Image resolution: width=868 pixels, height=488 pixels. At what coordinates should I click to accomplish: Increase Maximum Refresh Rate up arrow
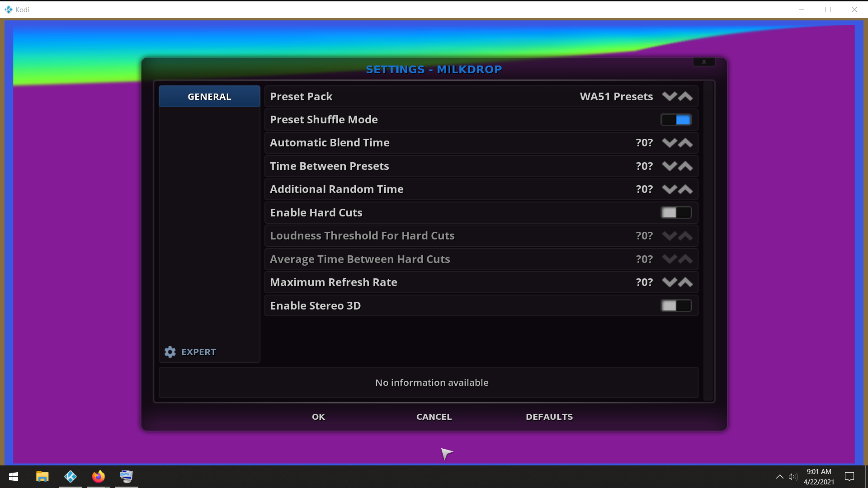685,282
